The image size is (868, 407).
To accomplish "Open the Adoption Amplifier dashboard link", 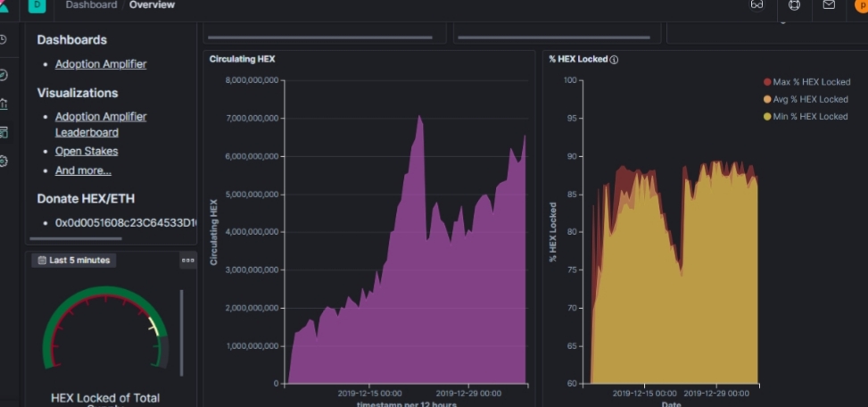I will (101, 64).
